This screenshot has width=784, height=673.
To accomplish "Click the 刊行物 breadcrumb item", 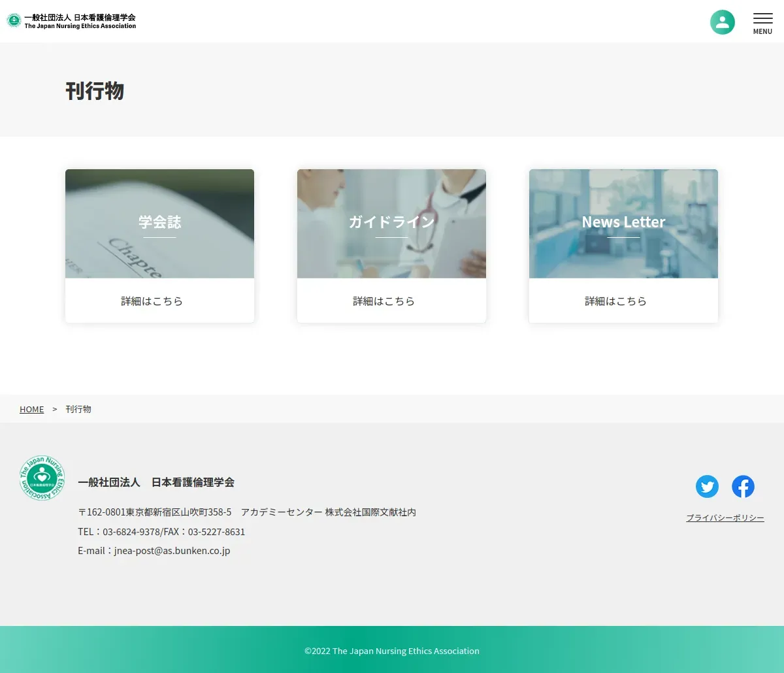I will [78, 409].
